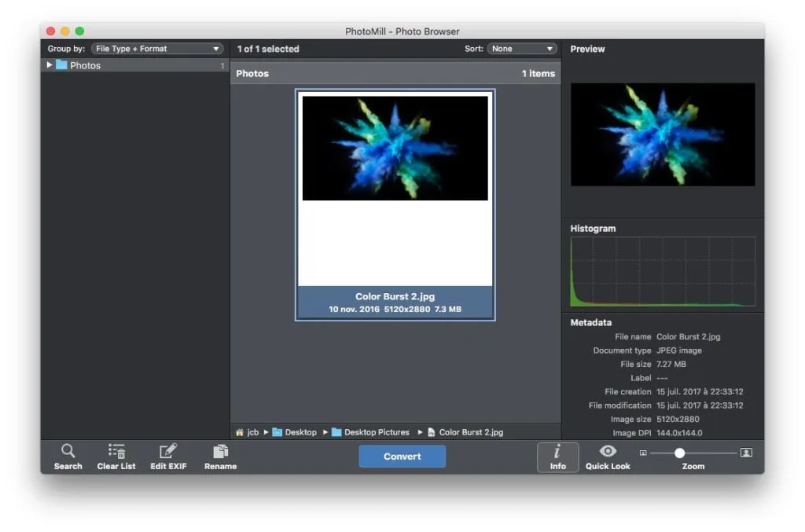Open the Sort dropdown set to None
Image resolution: width=805 pixels, height=532 pixels.
[522, 48]
